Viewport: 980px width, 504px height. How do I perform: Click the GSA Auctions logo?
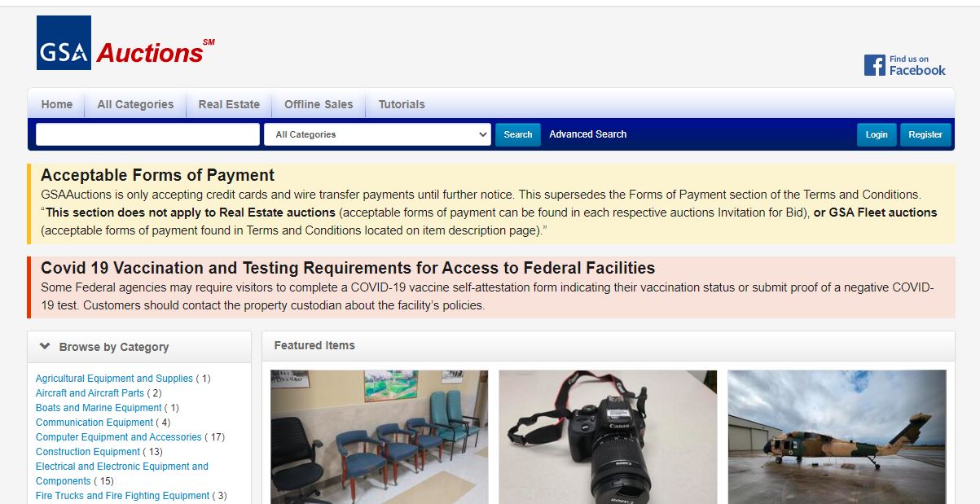[125, 43]
